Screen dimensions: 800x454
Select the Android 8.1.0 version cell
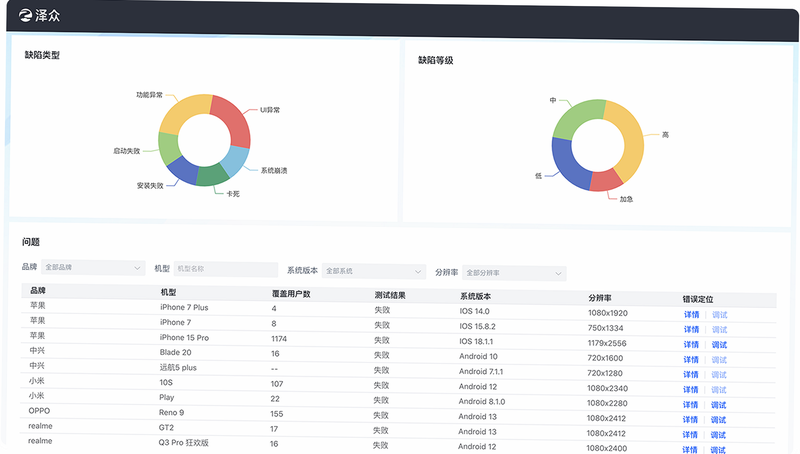coord(482,401)
